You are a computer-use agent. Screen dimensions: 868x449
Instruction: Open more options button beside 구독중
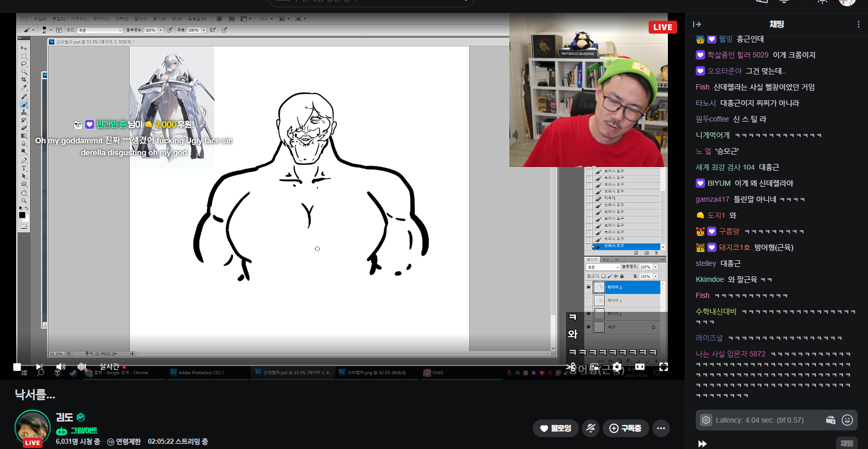661,428
